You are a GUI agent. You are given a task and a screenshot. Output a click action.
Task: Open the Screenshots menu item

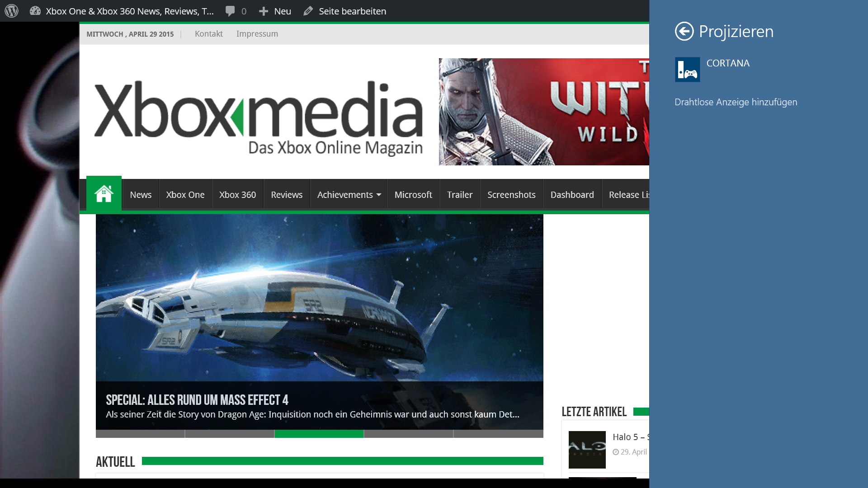coord(511,195)
